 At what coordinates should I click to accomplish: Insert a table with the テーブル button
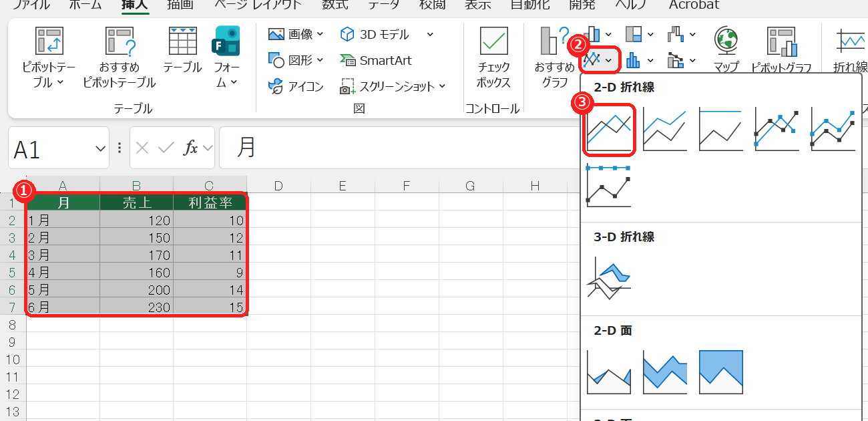point(182,50)
